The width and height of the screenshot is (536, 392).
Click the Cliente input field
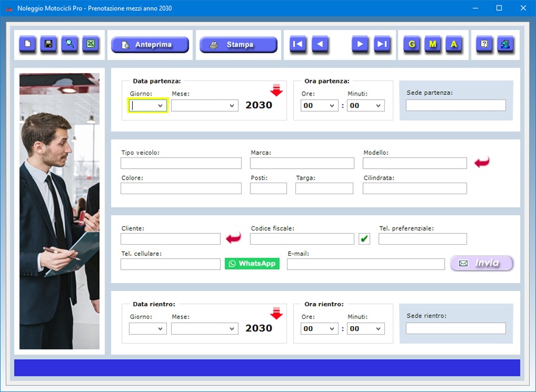[x=171, y=239]
